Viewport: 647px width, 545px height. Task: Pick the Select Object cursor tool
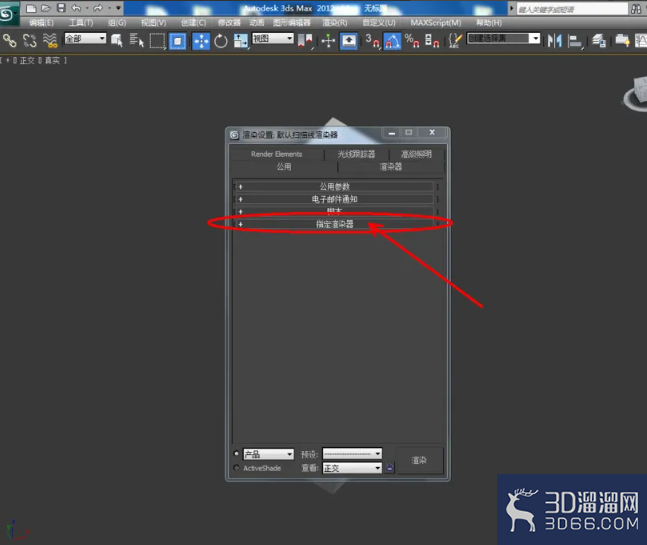pyautogui.click(x=117, y=40)
